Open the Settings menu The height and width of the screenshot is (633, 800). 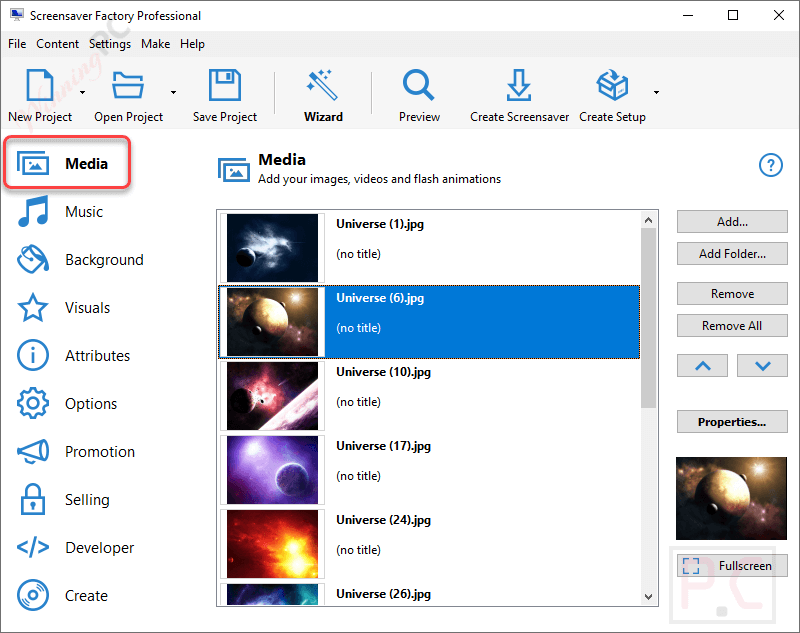[110, 44]
